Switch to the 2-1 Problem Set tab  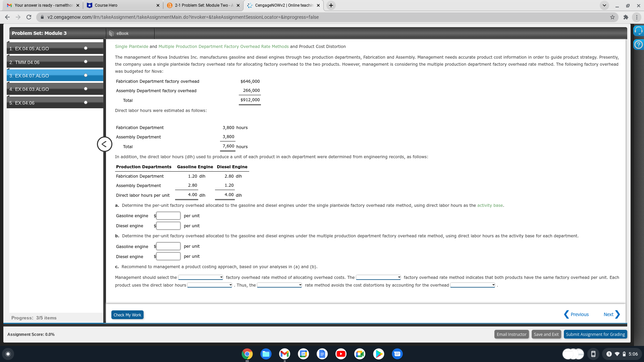click(201, 5)
